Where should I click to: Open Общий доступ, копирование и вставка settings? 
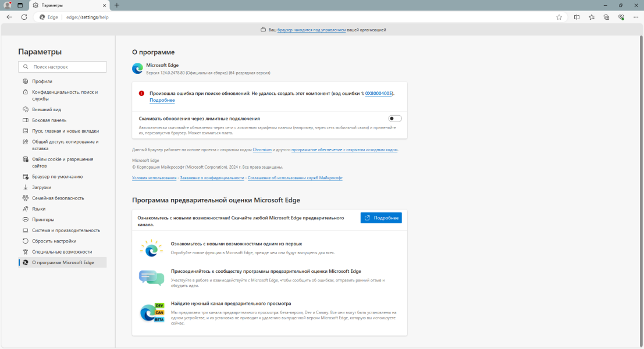click(x=62, y=145)
